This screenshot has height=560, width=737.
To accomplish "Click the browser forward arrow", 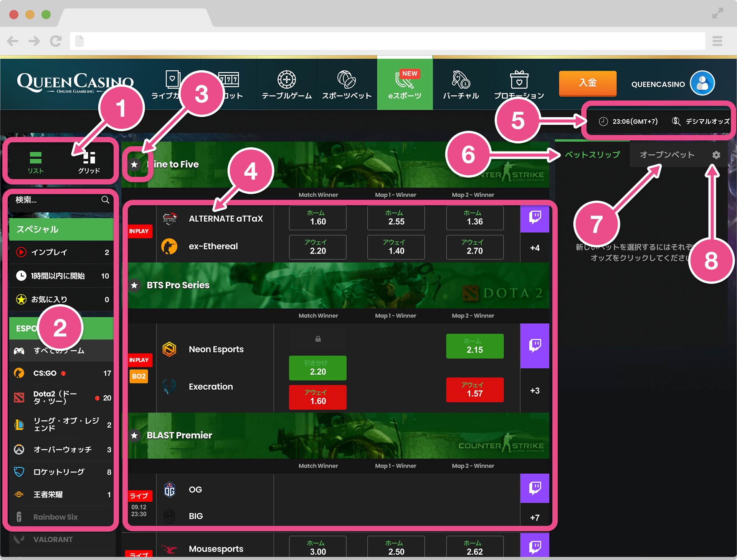I will 34,41.
